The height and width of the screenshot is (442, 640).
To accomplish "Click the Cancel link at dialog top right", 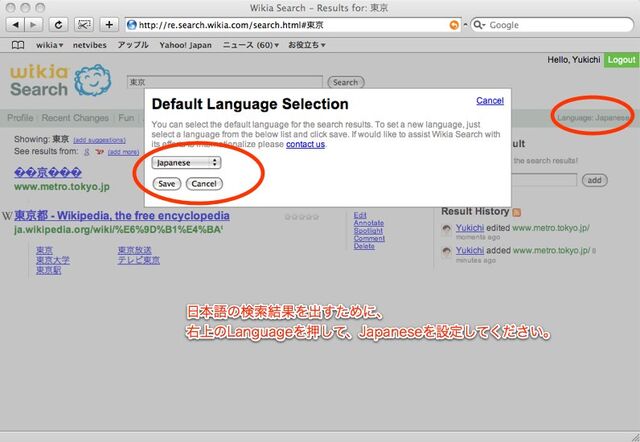I will 490,100.
